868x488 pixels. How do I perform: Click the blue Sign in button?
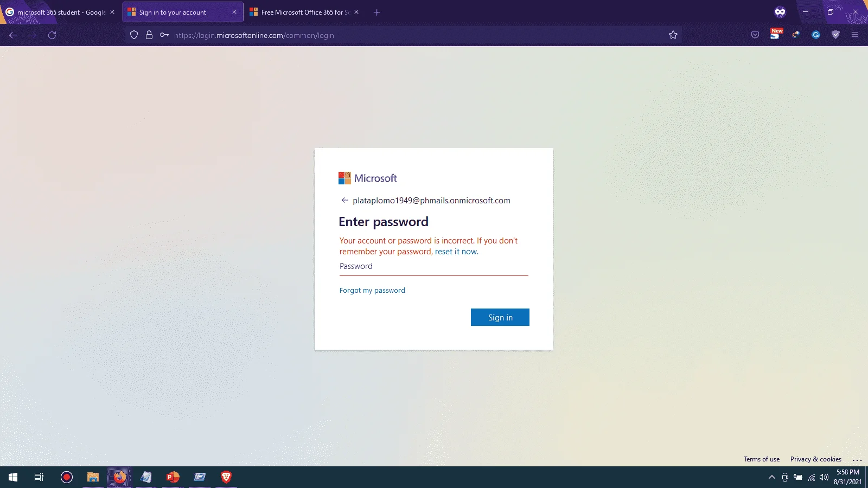point(500,317)
